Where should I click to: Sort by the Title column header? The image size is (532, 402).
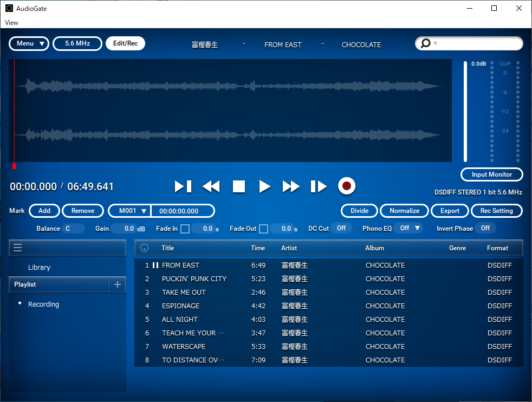167,248
